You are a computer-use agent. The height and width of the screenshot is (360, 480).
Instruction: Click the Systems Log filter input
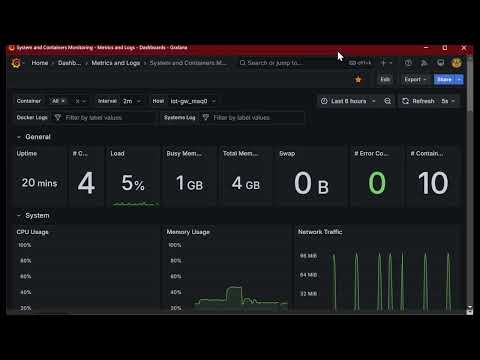pyautogui.click(x=252, y=117)
